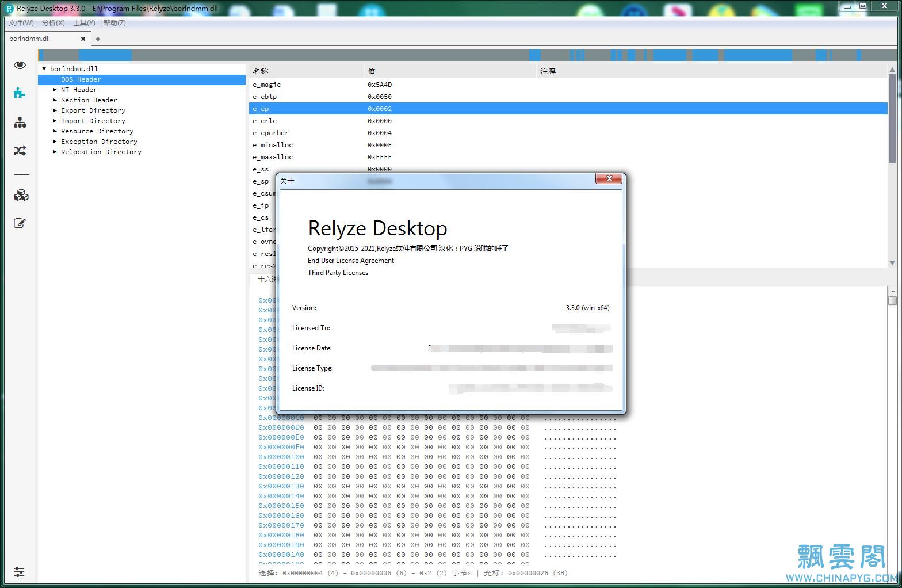Open the 文件(W) menu
902x588 pixels.
(x=21, y=23)
